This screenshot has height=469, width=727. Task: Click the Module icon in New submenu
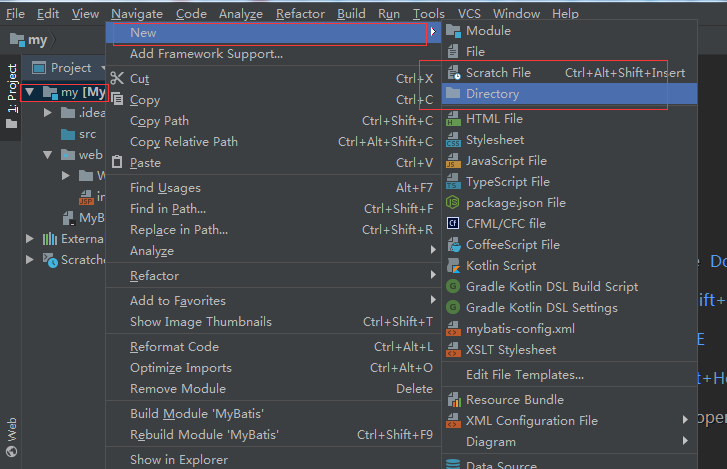[x=453, y=31]
